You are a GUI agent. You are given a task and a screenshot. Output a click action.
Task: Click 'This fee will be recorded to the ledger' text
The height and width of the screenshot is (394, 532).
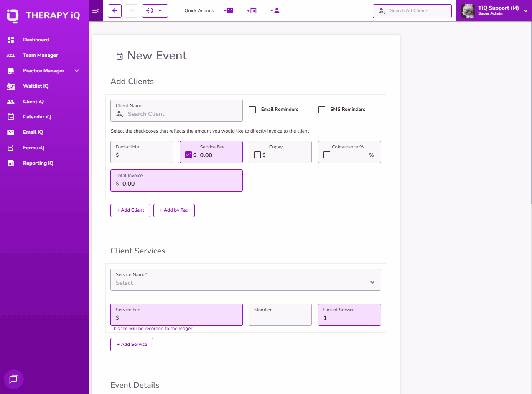(x=151, y=329)
